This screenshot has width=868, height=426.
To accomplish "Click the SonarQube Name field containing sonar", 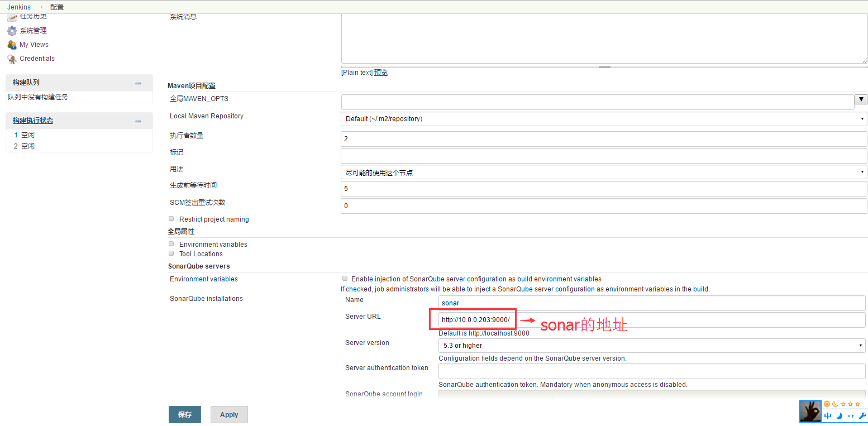I will click(x=652, y=303).
